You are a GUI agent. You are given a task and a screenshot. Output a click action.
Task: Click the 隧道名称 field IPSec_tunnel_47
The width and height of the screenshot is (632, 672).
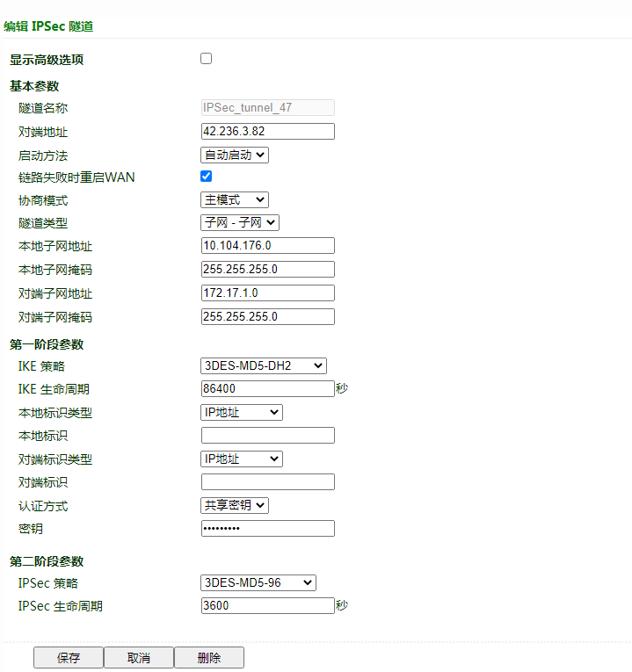coord(267,107)
